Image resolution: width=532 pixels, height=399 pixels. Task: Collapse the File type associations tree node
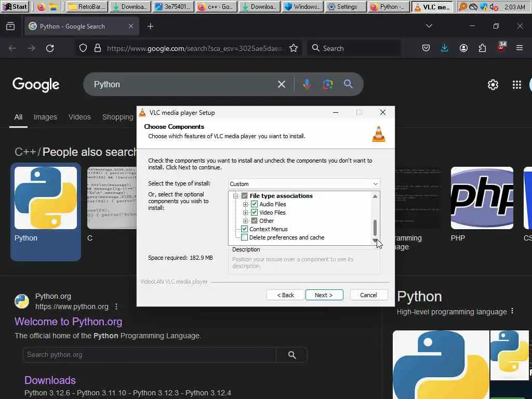pyautogui.click(x=235, y=196)
